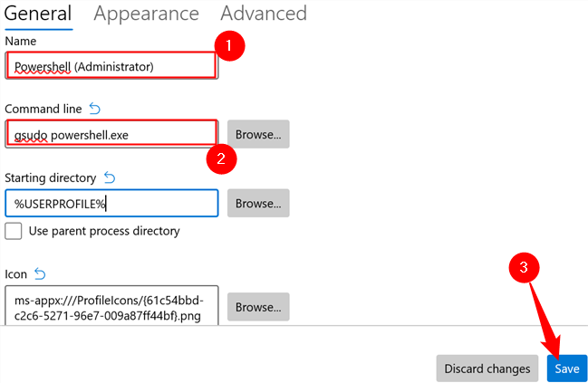Reset the Starting directory with the arrow icon
The image size is (588, 383).
pos(110,177)
